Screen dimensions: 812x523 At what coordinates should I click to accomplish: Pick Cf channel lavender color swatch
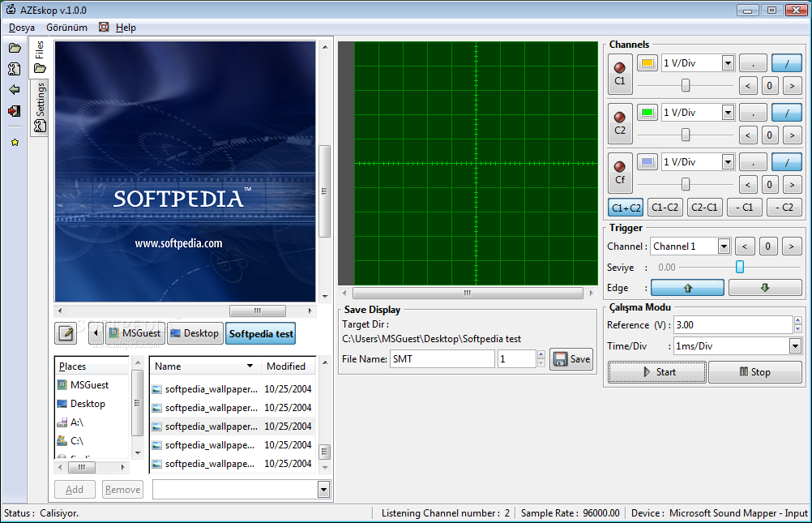[647, 161]
